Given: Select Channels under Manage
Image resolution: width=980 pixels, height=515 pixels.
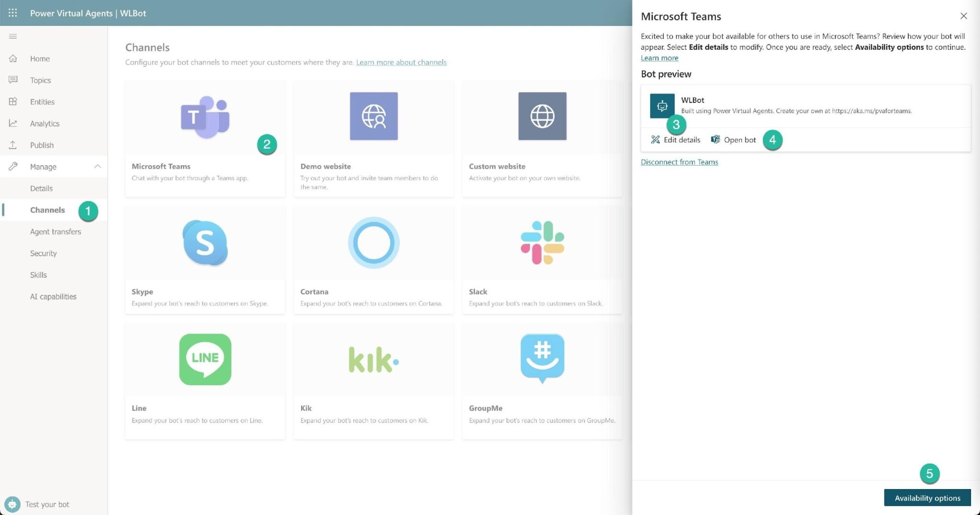Looking at the screenshot, I should (47, 210).
